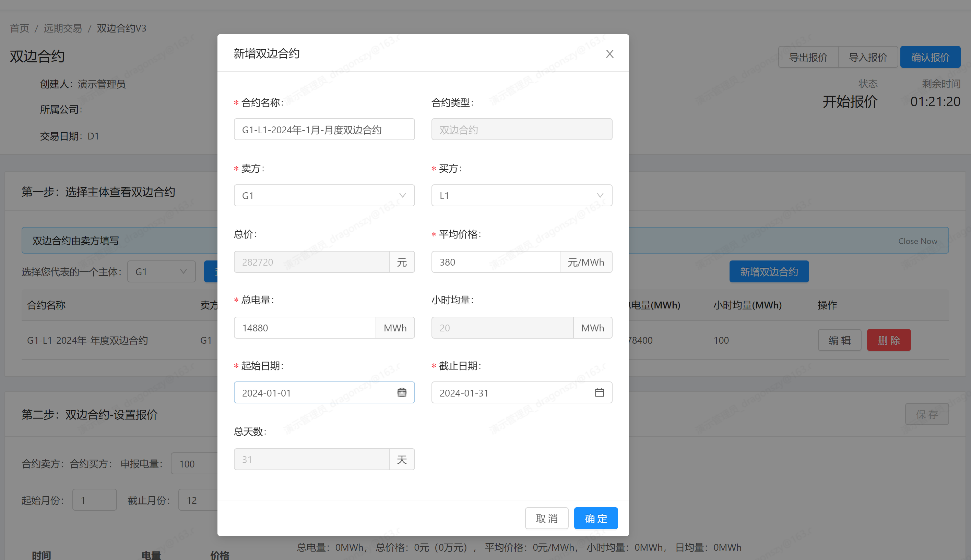Image resolution: width=971 pixels, height=560 pixels.
Task: Click 编辑 for the 年度双边合约 row
Action: click(x=839, y=340)
